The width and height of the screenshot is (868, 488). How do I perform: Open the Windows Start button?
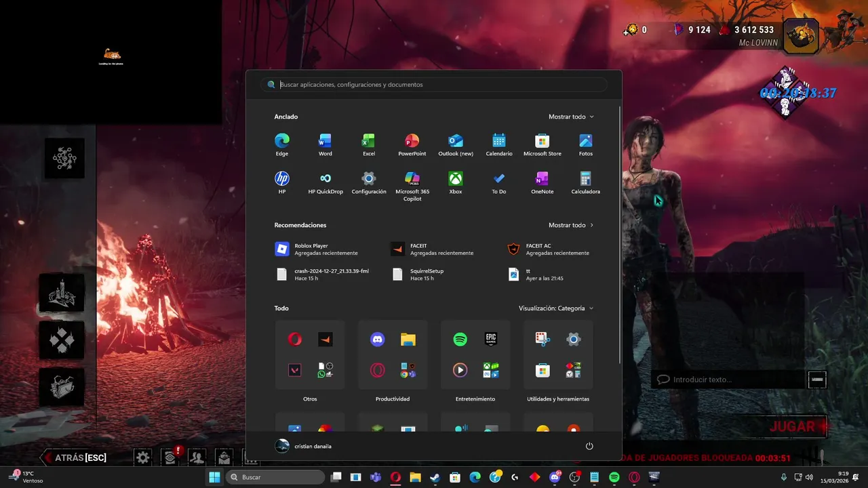click(x=214, y=477)
